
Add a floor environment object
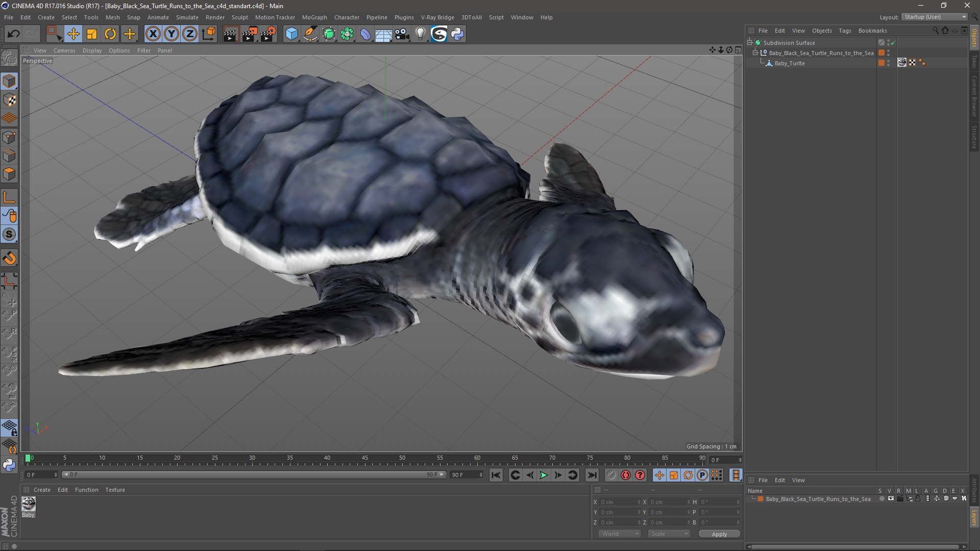click(384, 34)
